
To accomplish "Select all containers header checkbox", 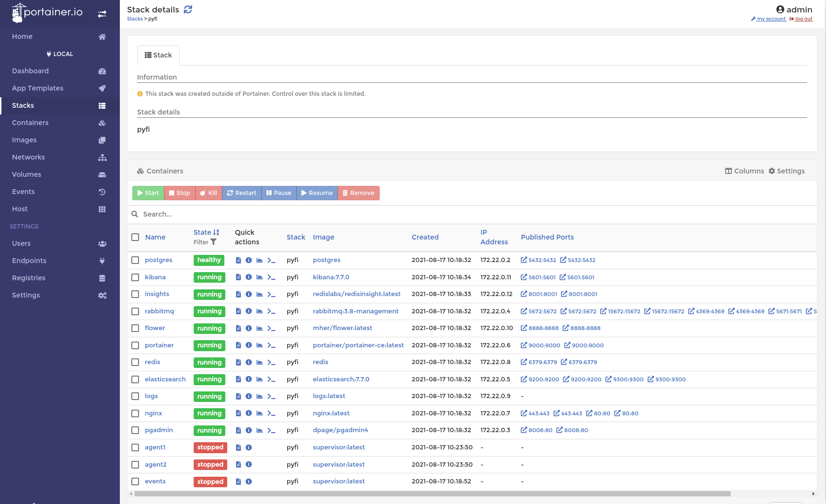I will pyautogui.click(x=135, y=237).
